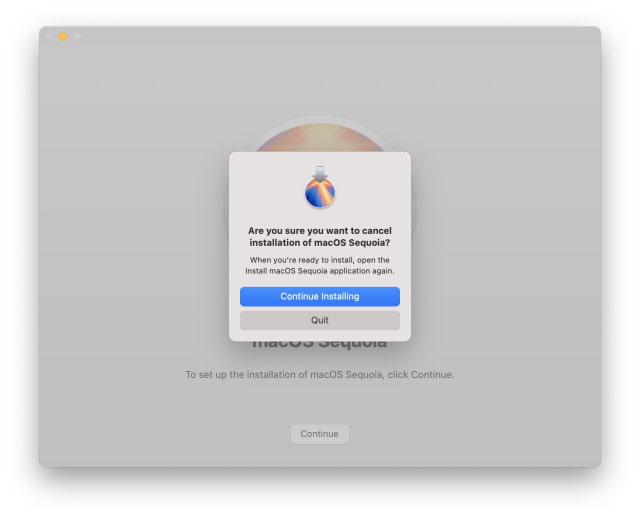Viewport: 640px width, 519px height.
Task: Click the word "cancel" in the dialog heading
Action: click(x=377, y=231)
